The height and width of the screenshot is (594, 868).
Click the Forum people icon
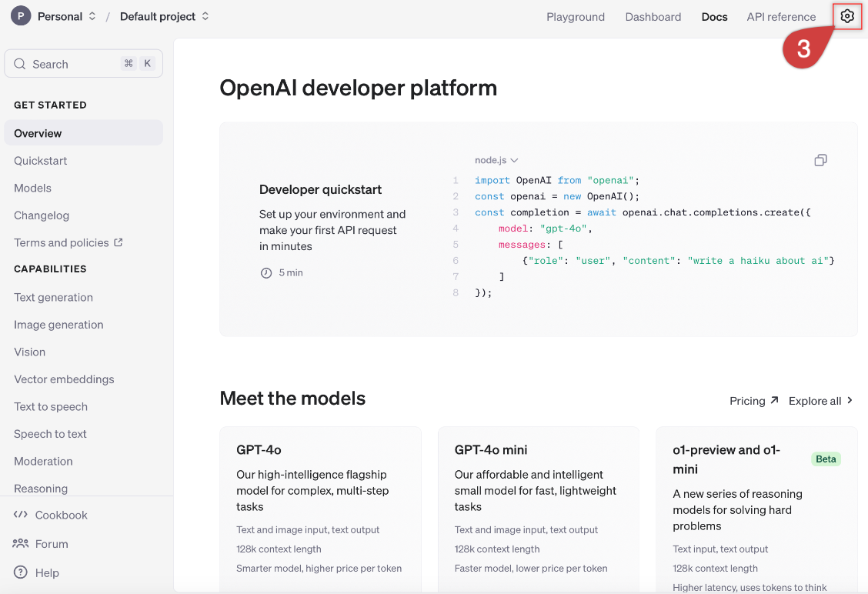(x=21, y=543)
